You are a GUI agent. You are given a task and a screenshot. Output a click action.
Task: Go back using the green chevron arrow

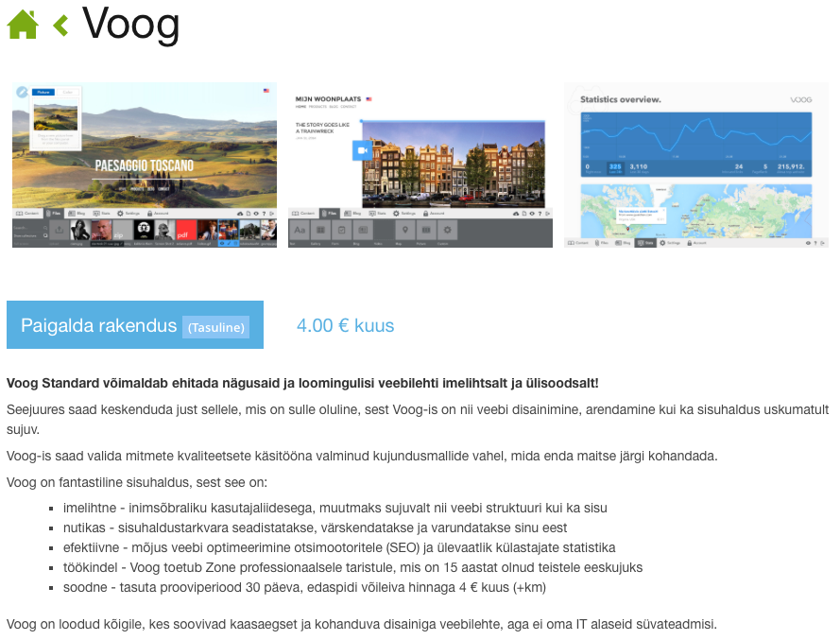click(x=60, y=26)
